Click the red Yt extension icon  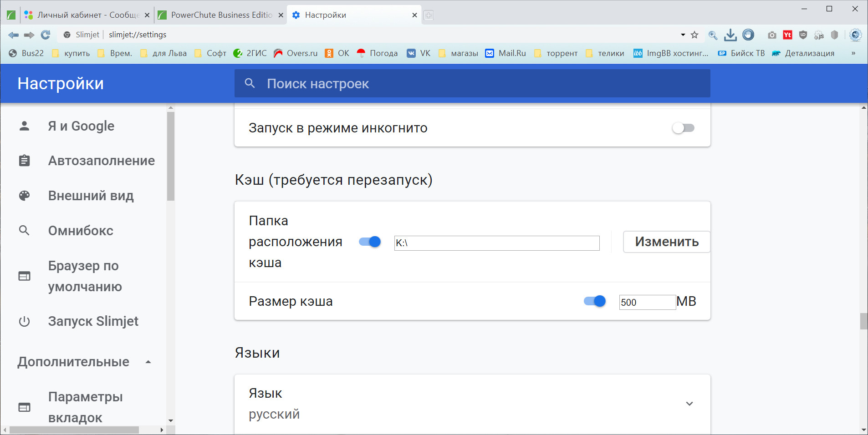pyautogui.click(x=787, y=35)
